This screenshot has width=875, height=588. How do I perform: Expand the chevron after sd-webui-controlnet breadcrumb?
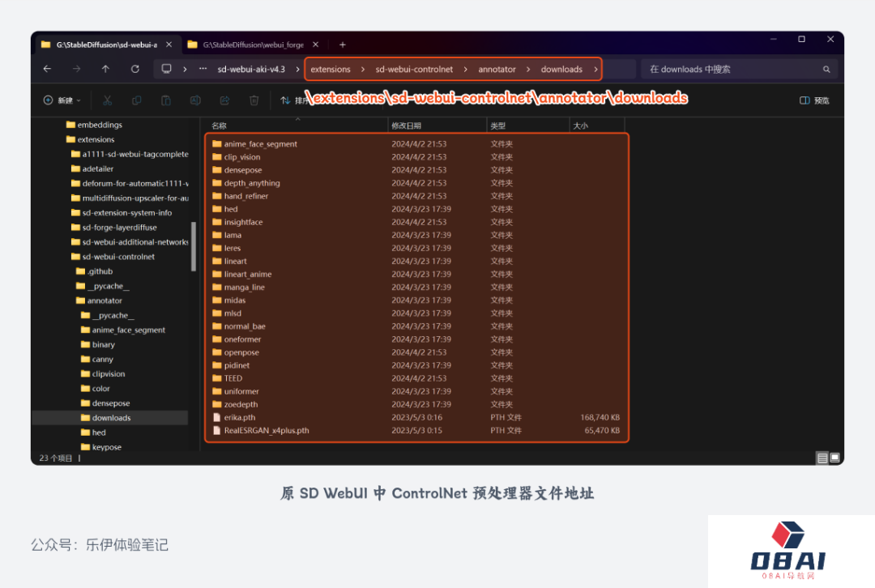coord(465,69)
